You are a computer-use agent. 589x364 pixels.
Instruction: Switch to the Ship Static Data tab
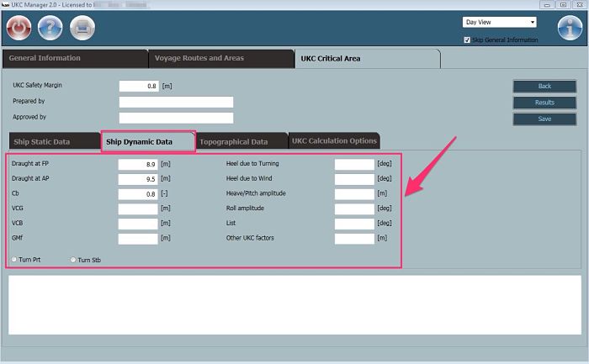click(52, 141)
